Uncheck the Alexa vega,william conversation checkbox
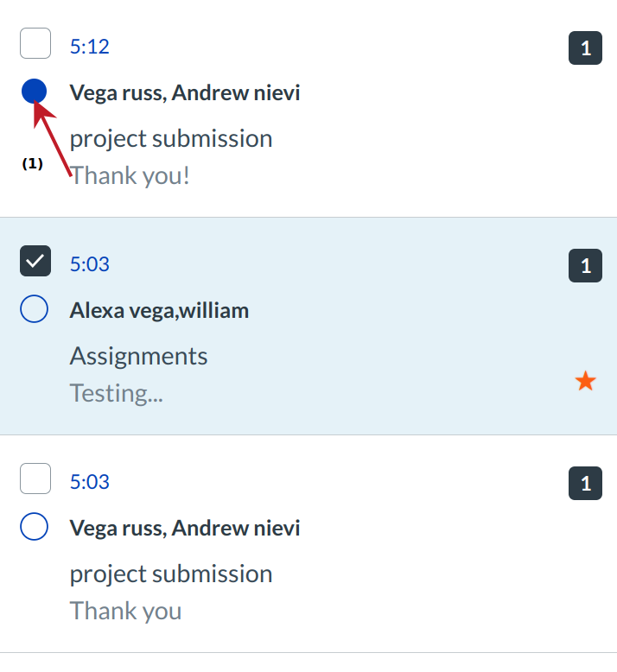 pos(35,261)
